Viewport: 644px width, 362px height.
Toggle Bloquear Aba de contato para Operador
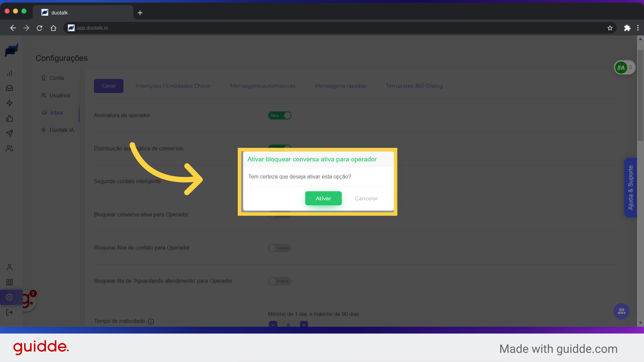pyautogui.click(x=280, y=248)
